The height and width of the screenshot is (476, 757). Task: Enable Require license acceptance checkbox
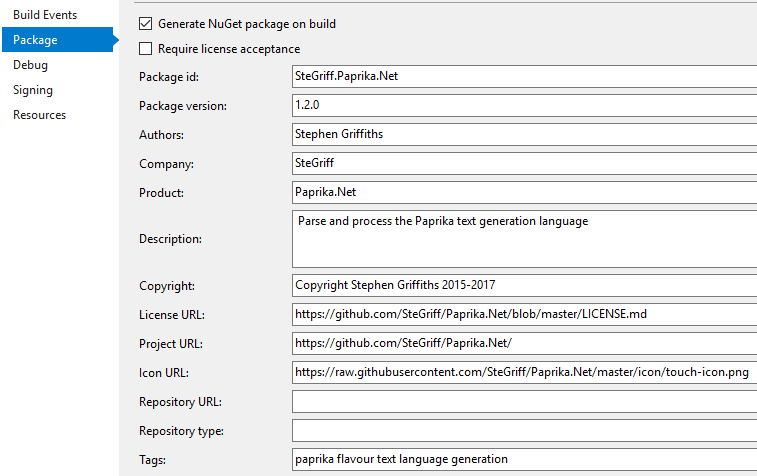145,49
